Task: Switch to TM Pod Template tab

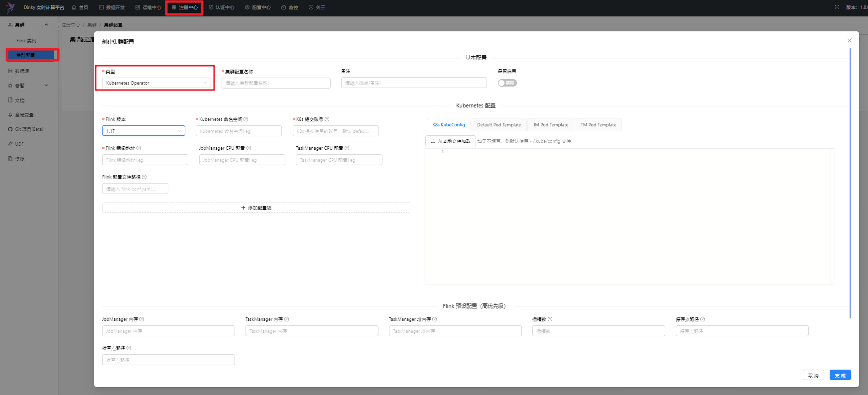Action: tap(598, 125)
